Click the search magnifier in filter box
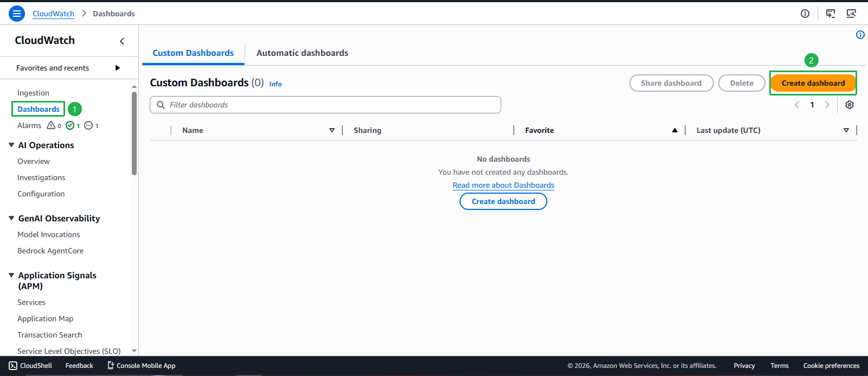Viewport: 868px width, 376px height. click(161, 105)
